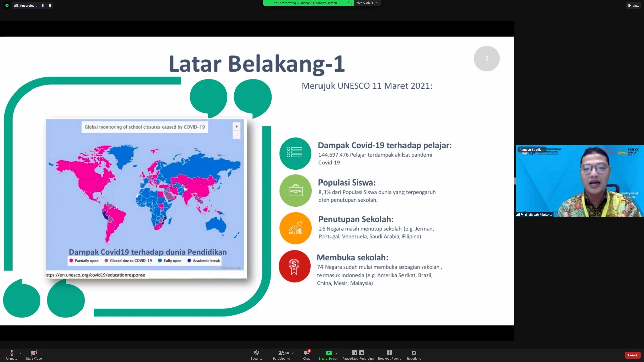644x362 pixels.
Task: Click the Merujuk UNESCO 11 Maret 2021 text
Action: pyautogui.click(x=367, y=86)
